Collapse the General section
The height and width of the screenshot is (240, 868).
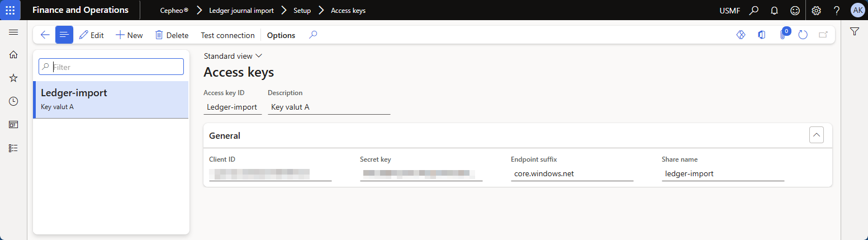(816, 135)
